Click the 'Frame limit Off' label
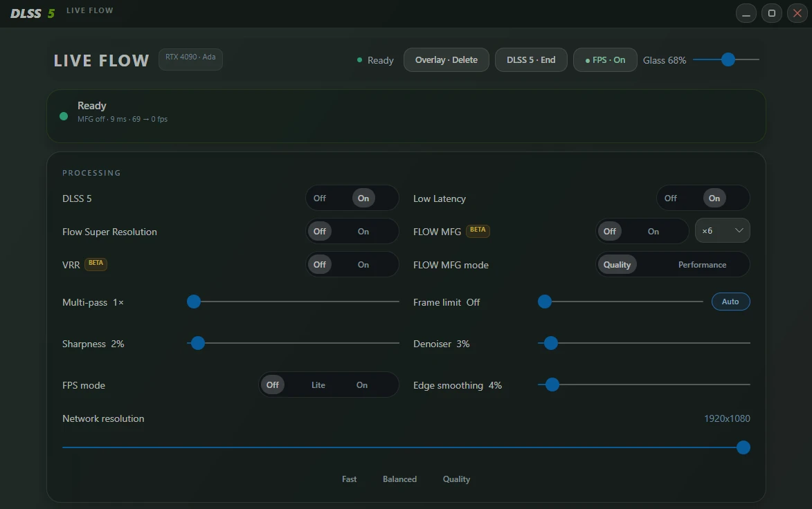The image size is (812, 509). point(446,303)
